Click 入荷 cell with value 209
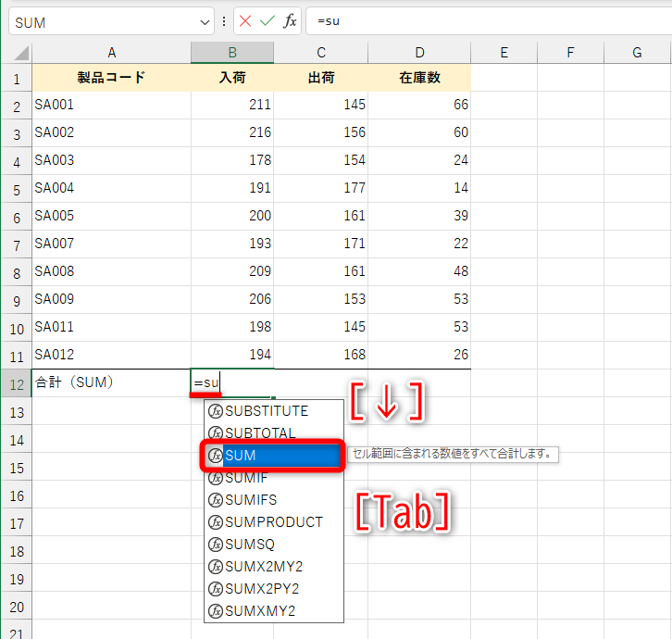Image resolution: width=672 pixels, height=639 pixels. click(x=232, y=271)
